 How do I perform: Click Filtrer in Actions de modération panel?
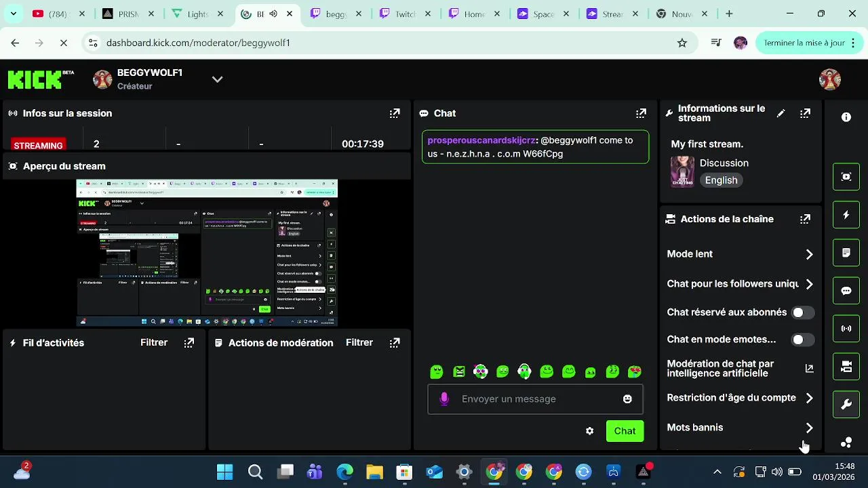click(359, 343)
